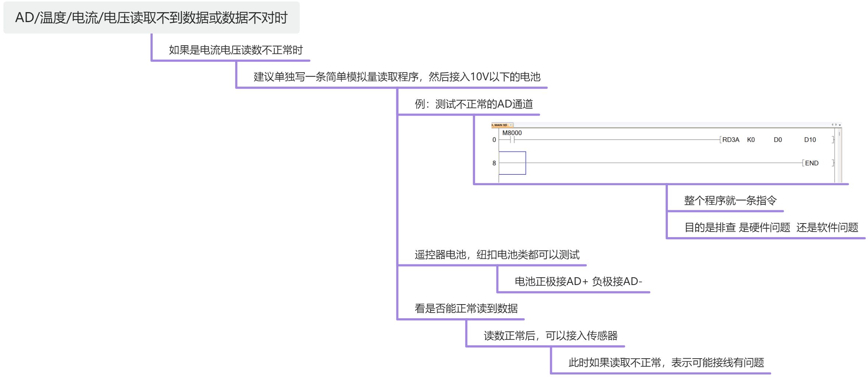
Task: Select node 如果是电流电压读数不正常时
Action: click(x=236, y=50)
